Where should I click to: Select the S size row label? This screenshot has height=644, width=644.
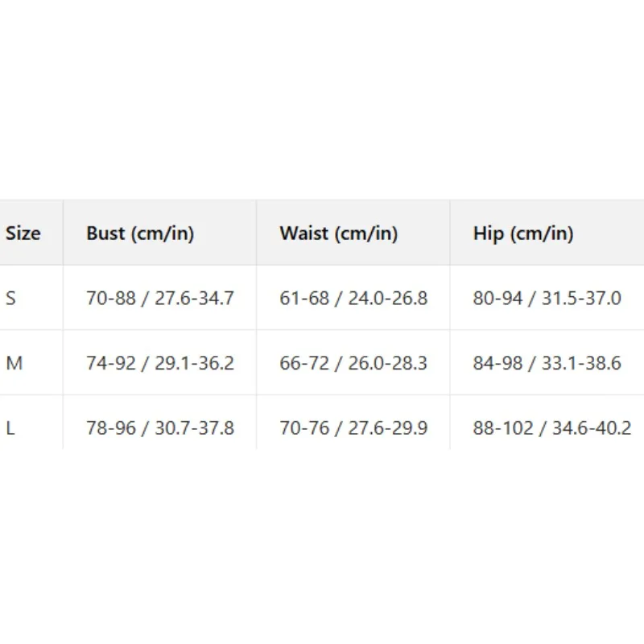pos(11,299)
